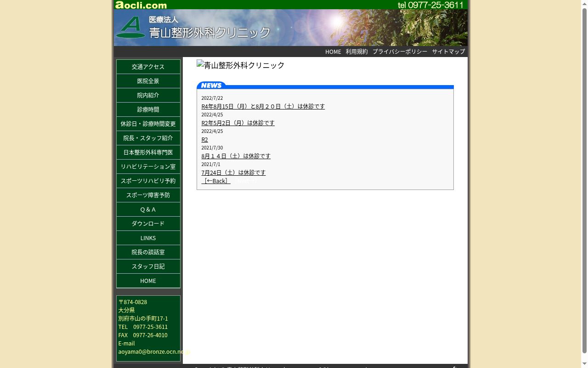Click the broken 青山整形外科クリニック image
The height and width of the screenshot is (368, 588).
click(241, 65)
